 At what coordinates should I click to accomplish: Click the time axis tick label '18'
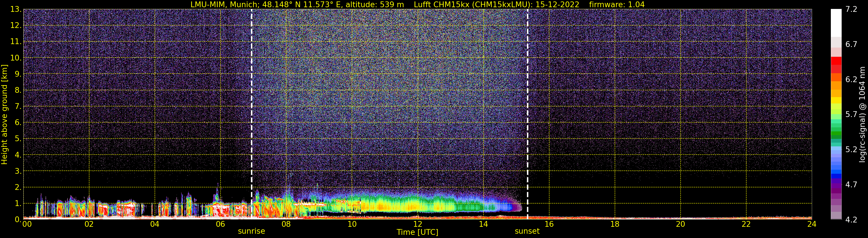614,224
